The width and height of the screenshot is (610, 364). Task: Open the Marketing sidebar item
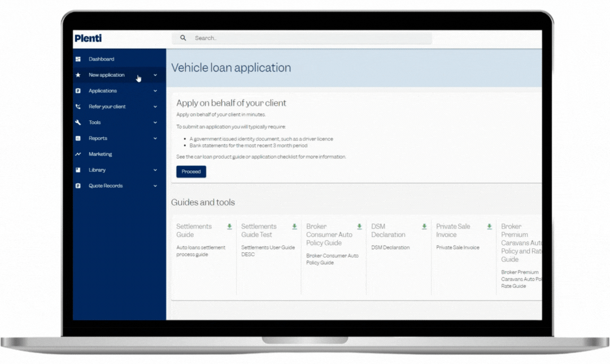[x=119, y=154]
